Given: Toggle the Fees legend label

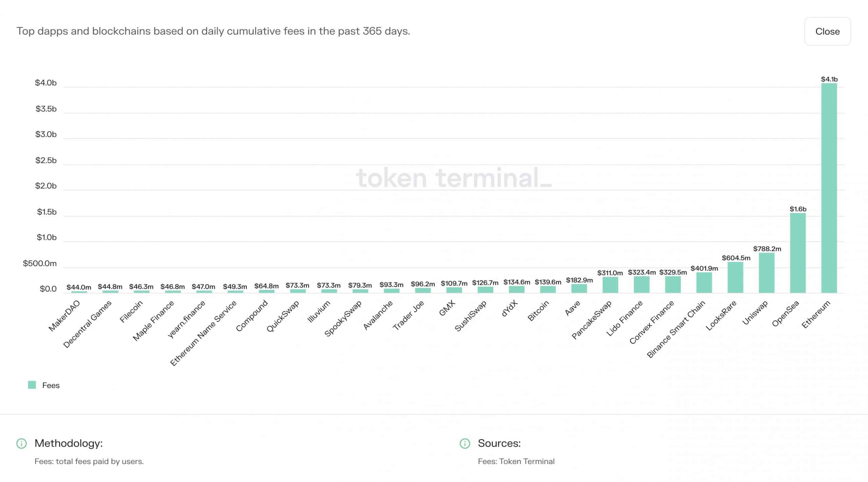Looking at the screenshot, I should tap(51, 385).
